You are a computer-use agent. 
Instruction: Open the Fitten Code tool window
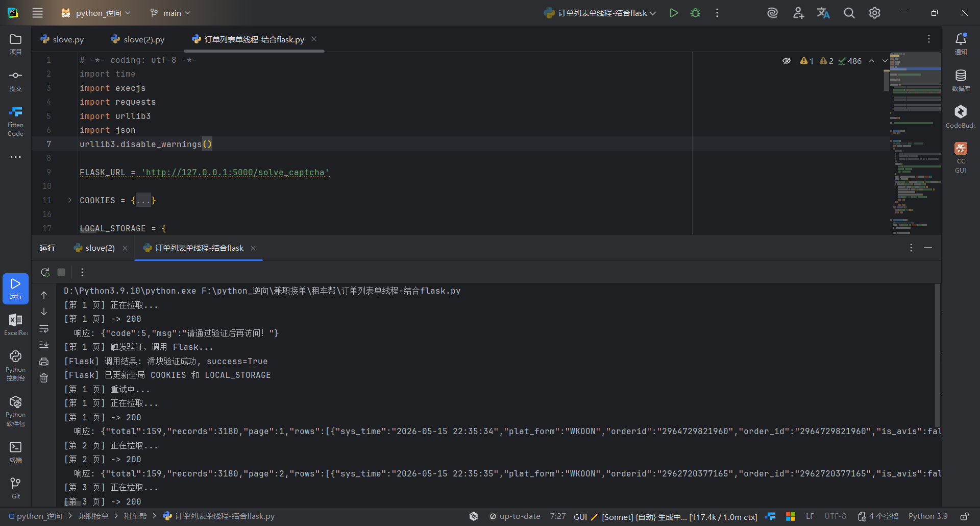(15, 121)
